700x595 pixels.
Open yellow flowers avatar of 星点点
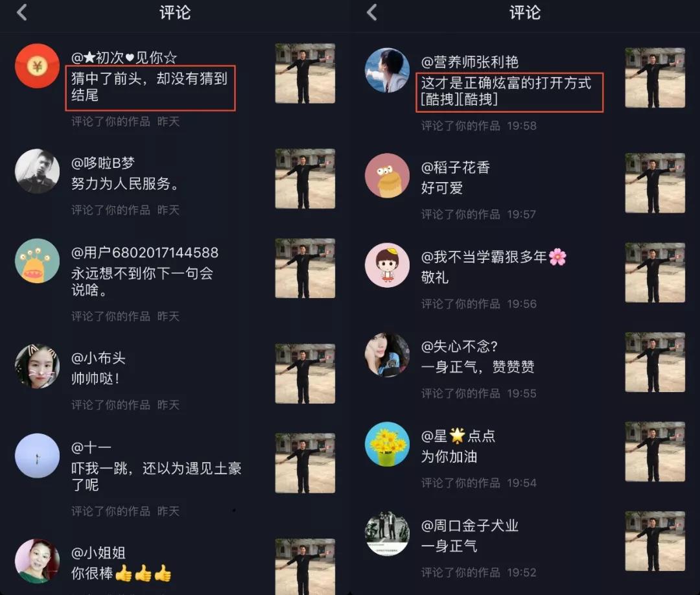pos(387,444)
